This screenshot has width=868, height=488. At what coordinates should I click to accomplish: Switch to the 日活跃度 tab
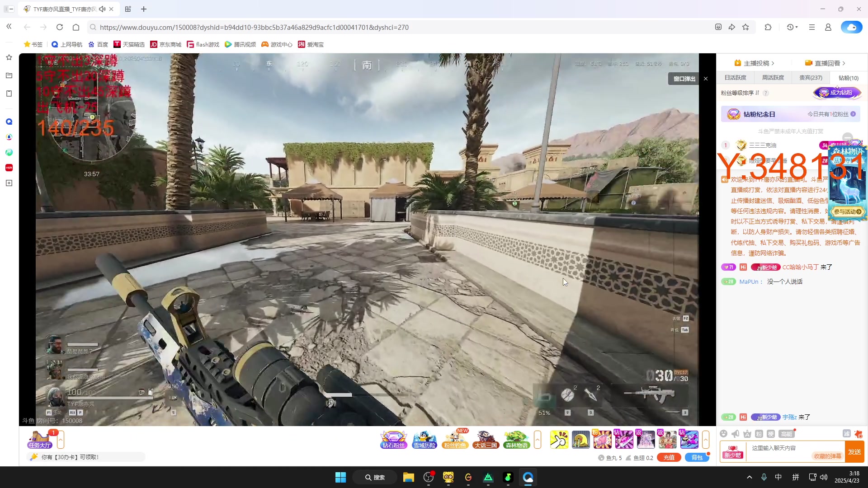[x=736, y=78]
